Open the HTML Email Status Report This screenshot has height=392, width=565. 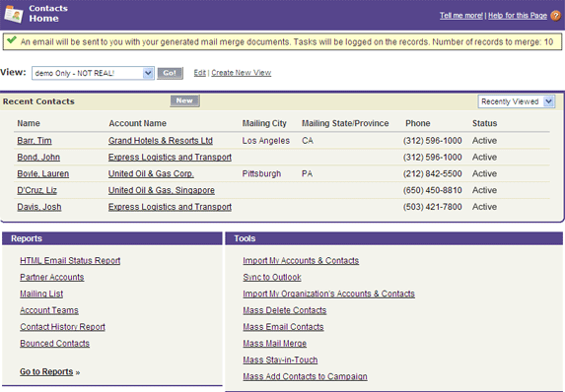pos(70,260)
